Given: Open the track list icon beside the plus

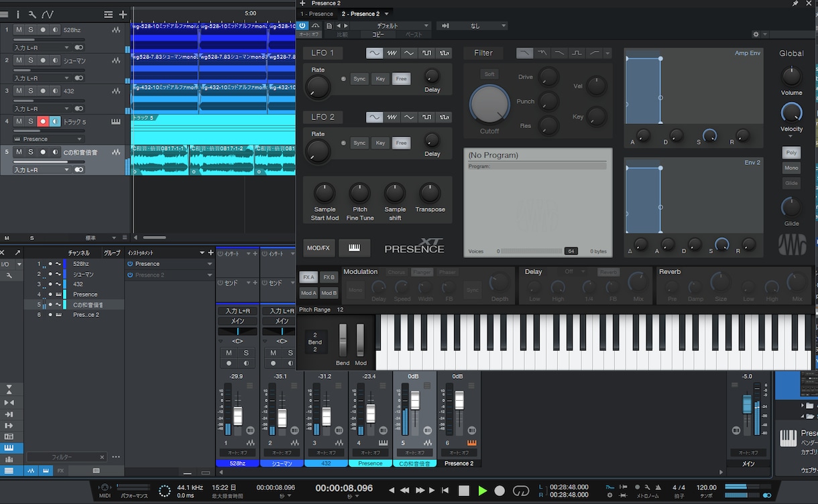Looking at the screenshot, I should coord(109,14).
